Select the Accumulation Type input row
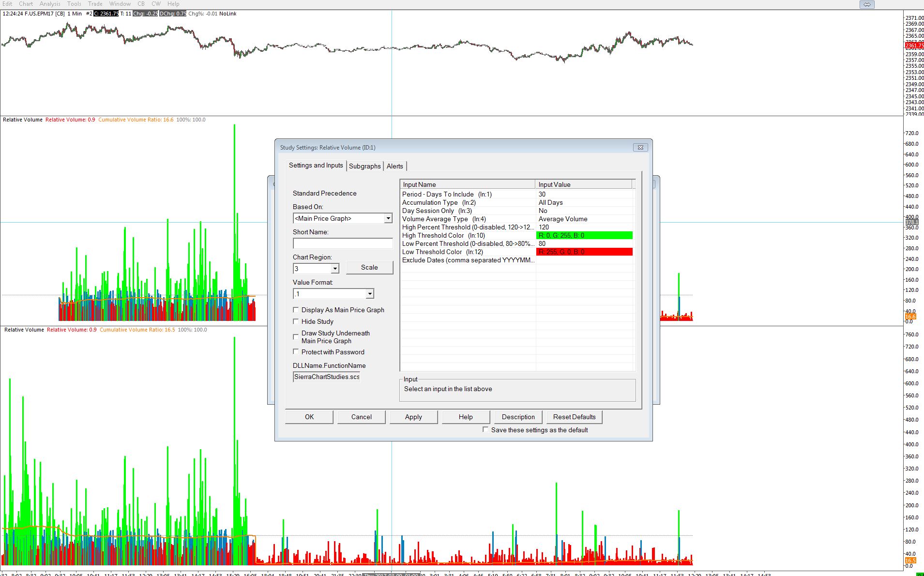This screenshot has height=576, width=924. (517, 203)
